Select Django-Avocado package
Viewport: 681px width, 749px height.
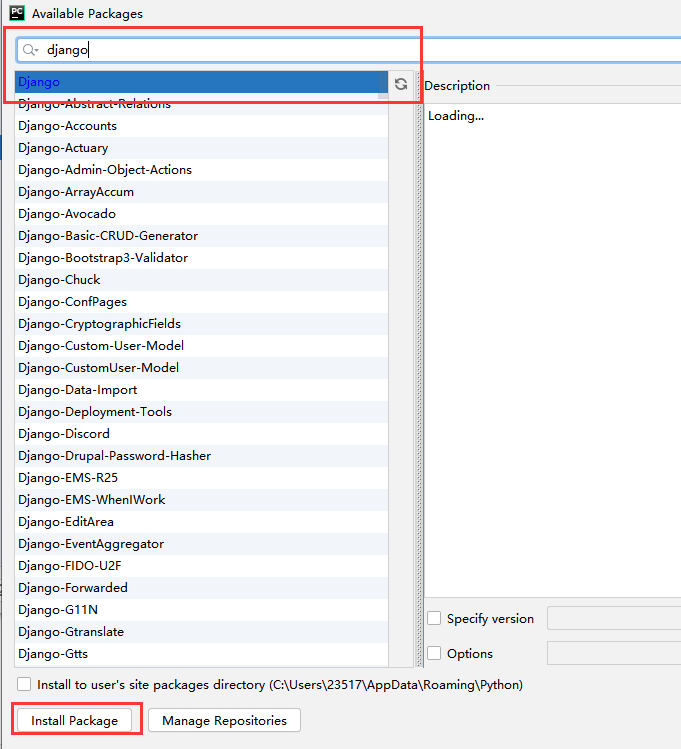click(202, 214)
